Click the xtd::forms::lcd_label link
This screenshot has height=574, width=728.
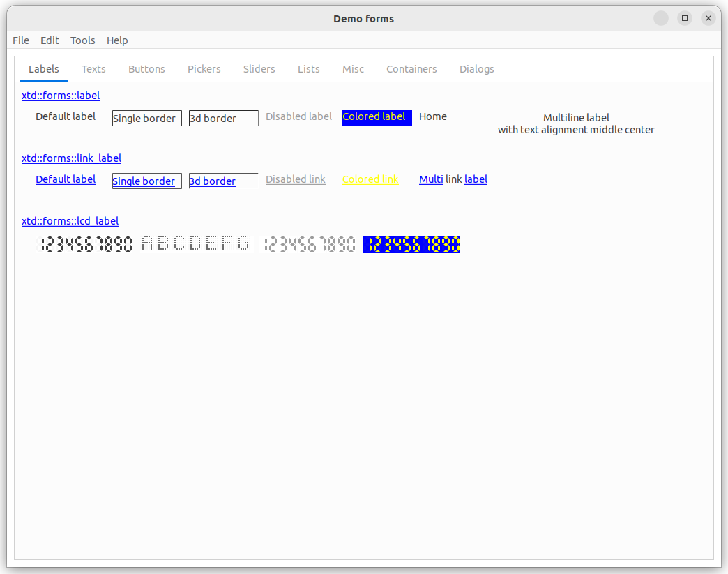point(70,221)
